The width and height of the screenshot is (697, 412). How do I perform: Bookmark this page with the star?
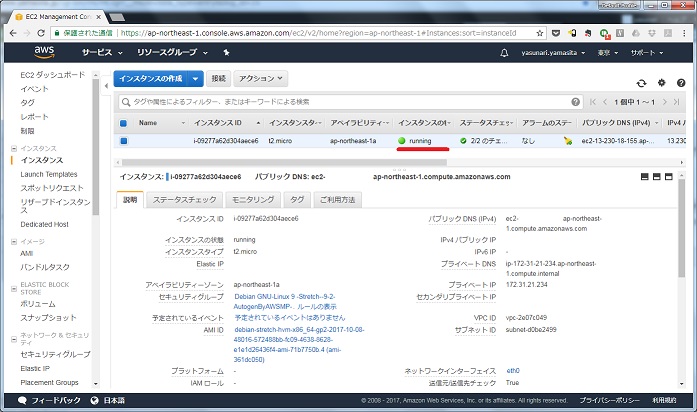pyautogui.click(x=540, y=33)
